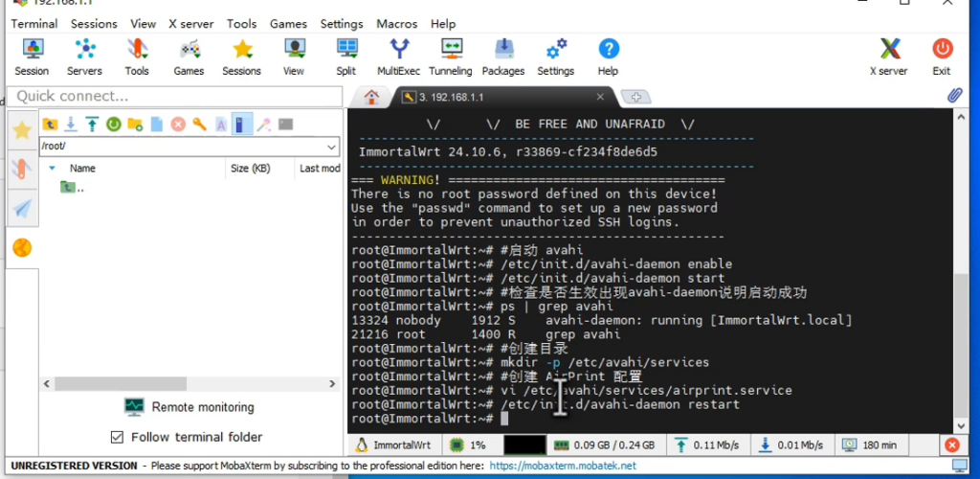Open the Help menu
The image size is (980, 479).
tap(443, 24)
